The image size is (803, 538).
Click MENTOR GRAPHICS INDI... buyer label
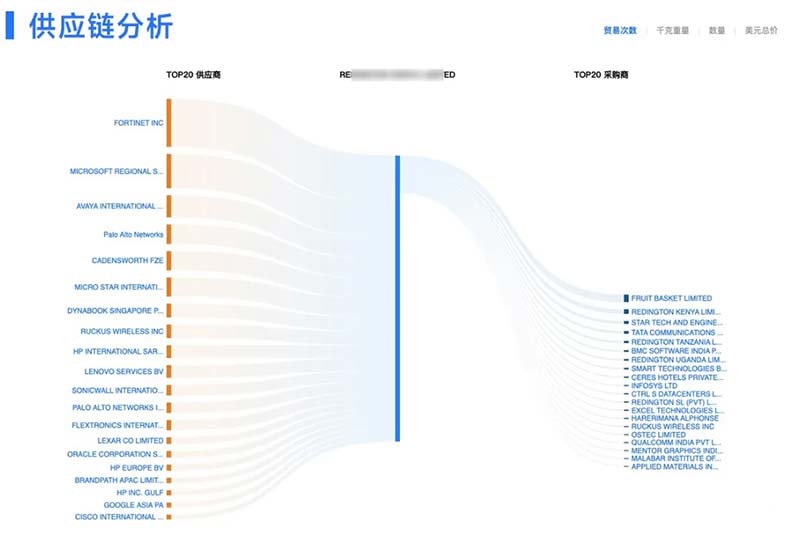pos(677,451)
